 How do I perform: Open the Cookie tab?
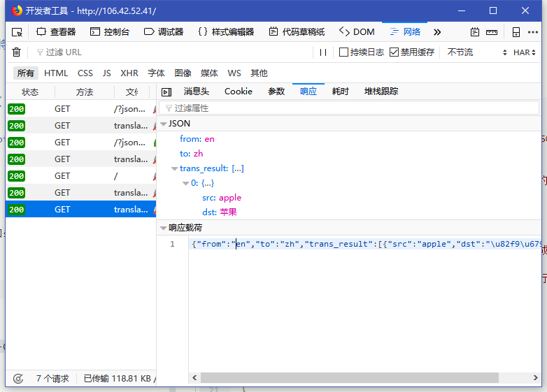(239, 92)
